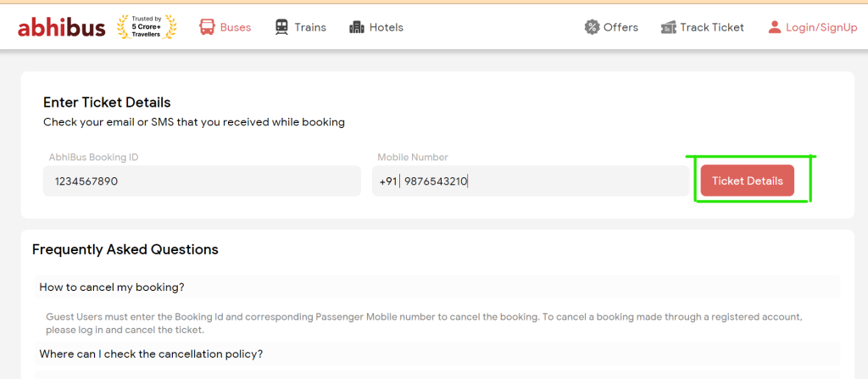This screenshot has height=379, width=868.
Task: Click the +91 country code prefix
Action: coord(388,181)
